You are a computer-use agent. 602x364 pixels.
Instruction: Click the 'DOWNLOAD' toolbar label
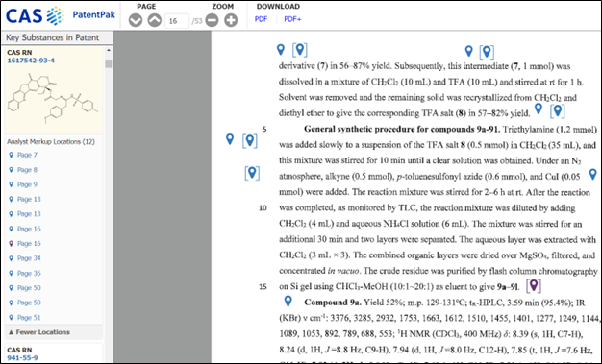pyautogui.click(x=278, y=7)
